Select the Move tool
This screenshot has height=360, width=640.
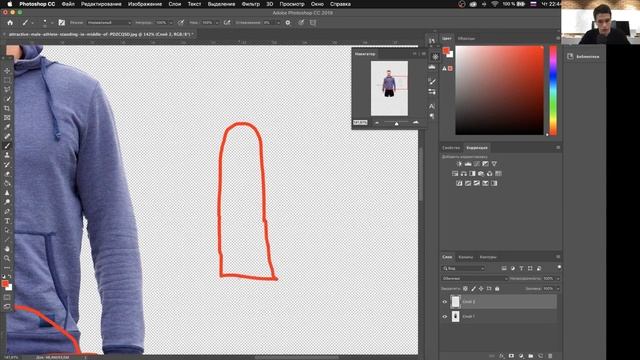coord(7,71)
